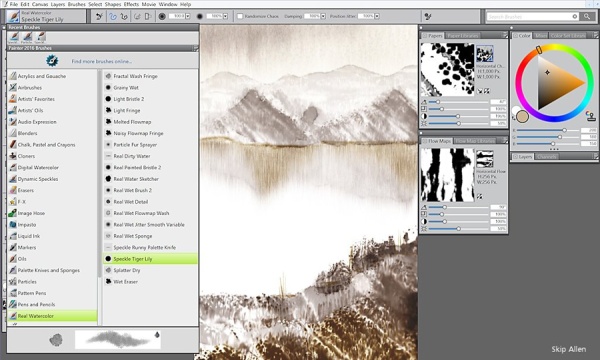
Task: Enable the Randomize Chaos checkbox
Action: [x=240, y=16]
